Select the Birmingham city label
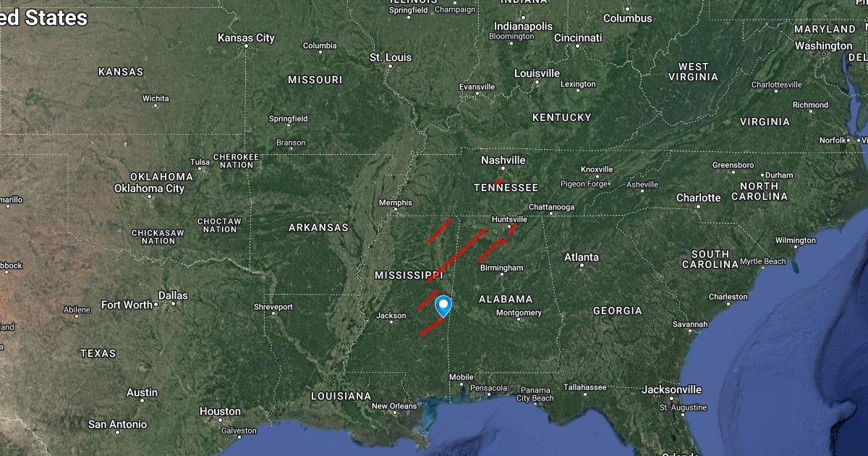Screen dimensions: 868x456 (x=501, y=268)
